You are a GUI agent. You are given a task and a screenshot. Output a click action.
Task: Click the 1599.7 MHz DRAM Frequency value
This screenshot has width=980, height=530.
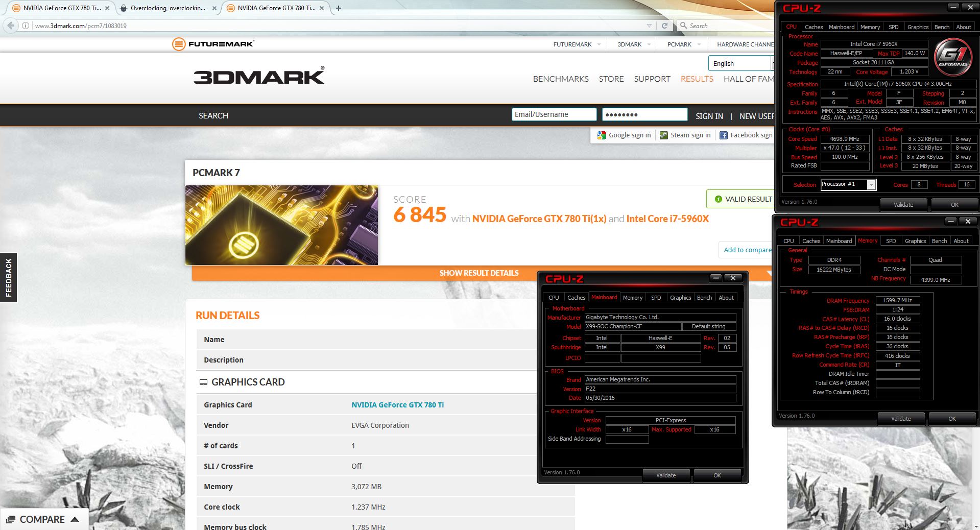tap(897, 300)
